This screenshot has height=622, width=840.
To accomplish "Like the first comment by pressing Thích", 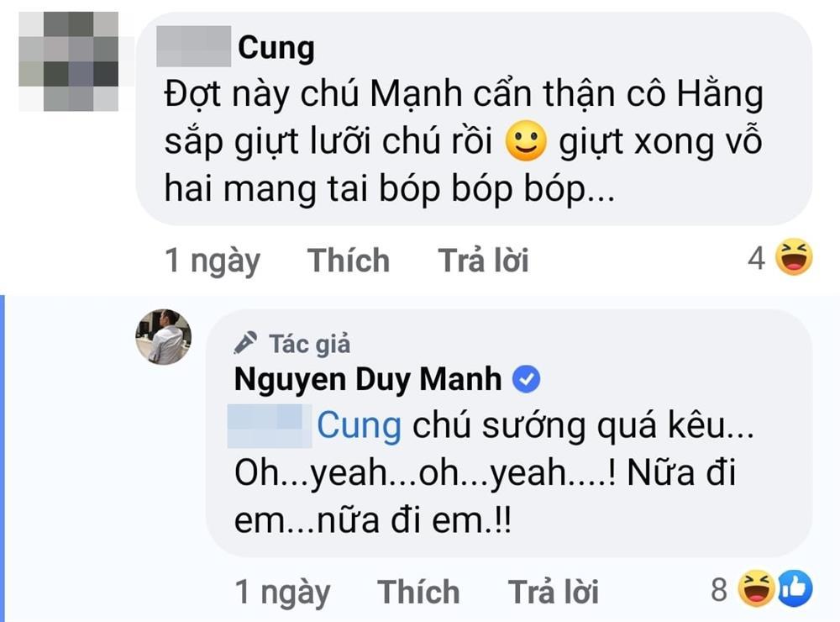I will click(349, 260).
